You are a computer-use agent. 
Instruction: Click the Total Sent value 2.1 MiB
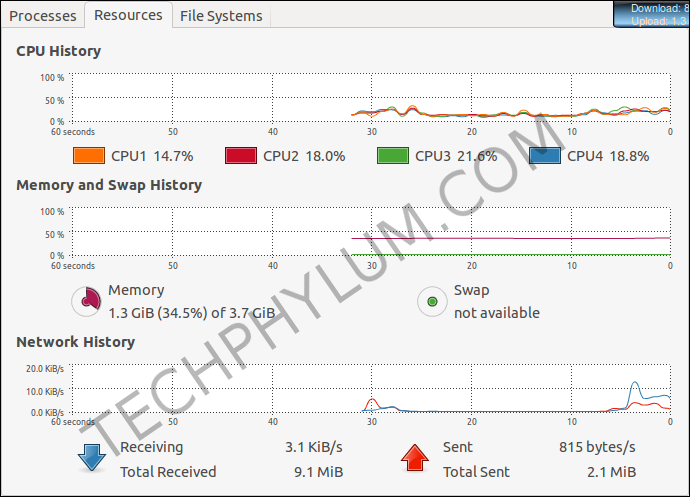[609, 471]
